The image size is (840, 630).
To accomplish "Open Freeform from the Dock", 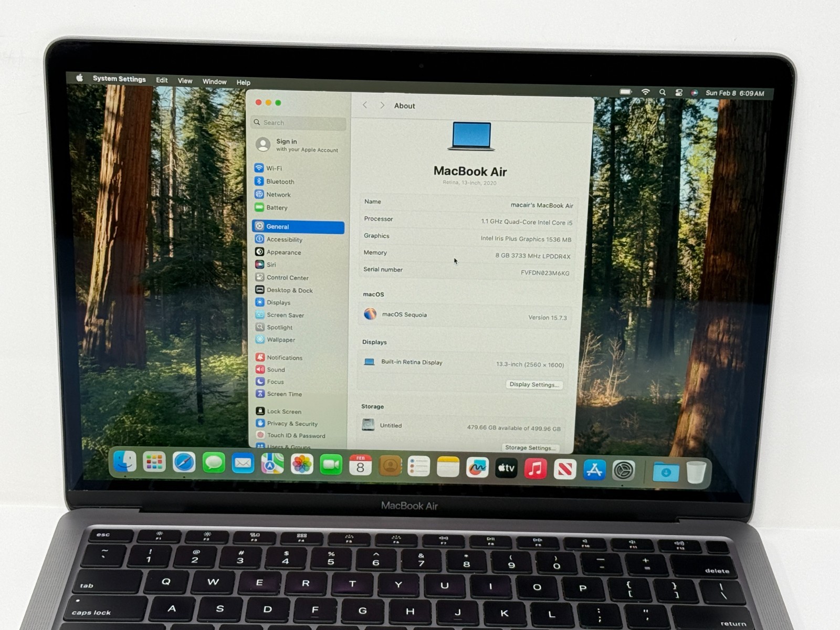I will pos(477,468).
